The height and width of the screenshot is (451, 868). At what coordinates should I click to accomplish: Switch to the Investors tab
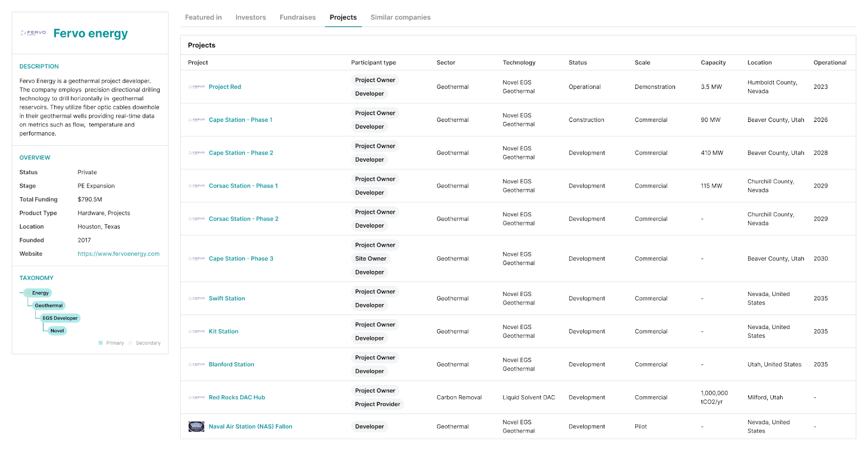tap(251, 17)
